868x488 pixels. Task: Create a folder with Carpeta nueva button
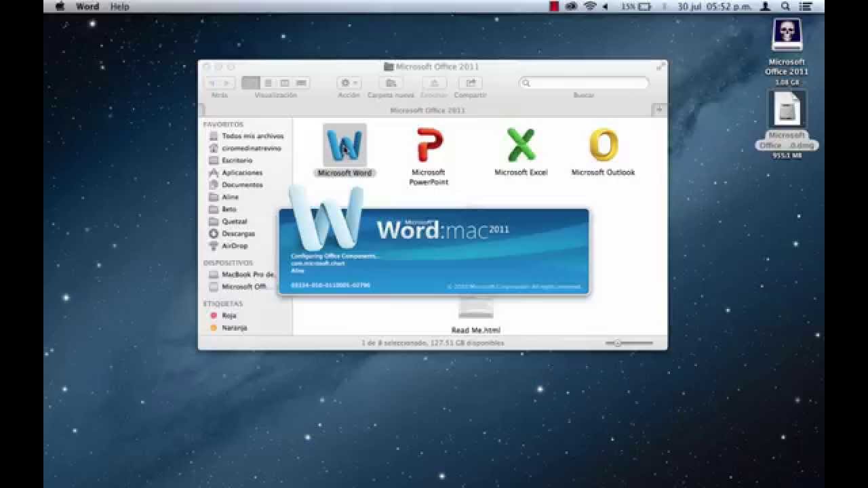(391, 83)
